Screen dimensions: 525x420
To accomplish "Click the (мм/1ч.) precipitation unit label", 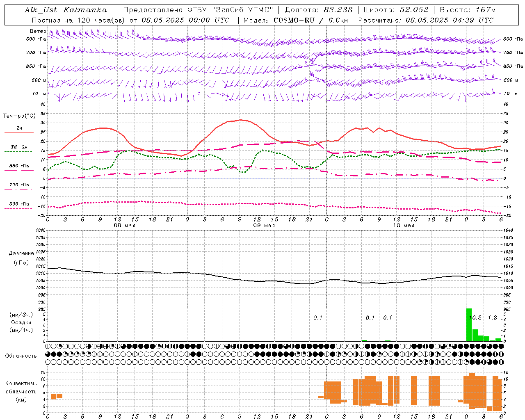I will tap(21, 330).
